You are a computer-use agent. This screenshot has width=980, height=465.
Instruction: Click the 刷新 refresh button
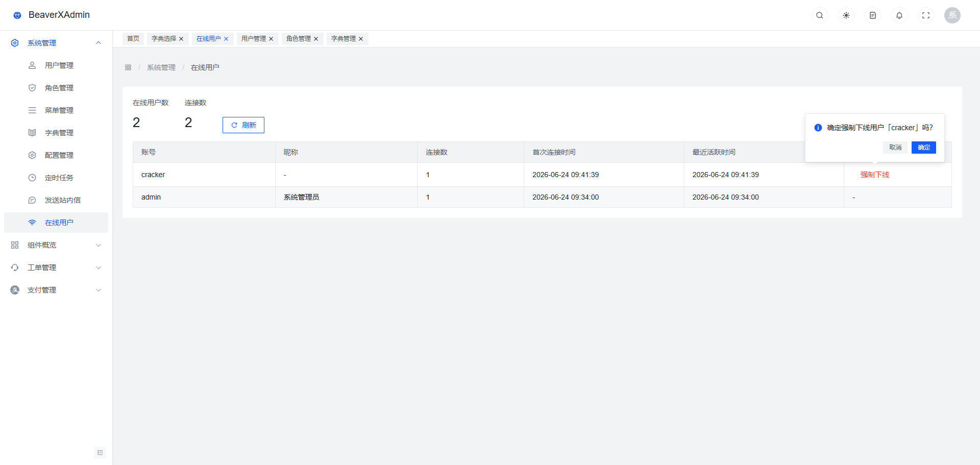pyautogui.click(x=243, y=125)
